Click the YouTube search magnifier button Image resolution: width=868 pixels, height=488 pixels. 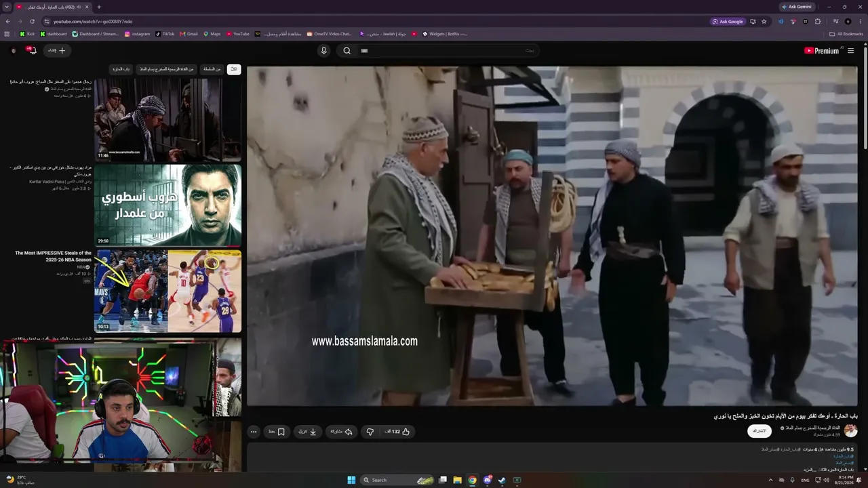click(347, 50)
